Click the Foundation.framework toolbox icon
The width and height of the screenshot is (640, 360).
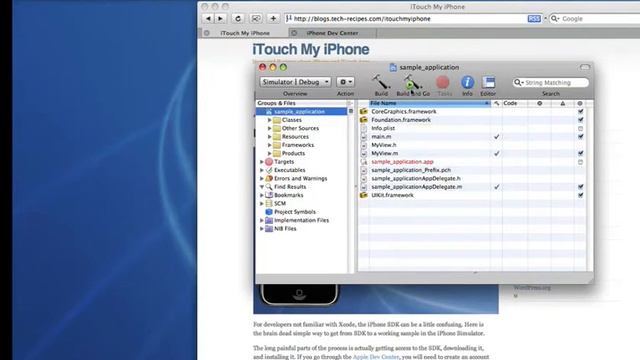(x=363, y=120)
